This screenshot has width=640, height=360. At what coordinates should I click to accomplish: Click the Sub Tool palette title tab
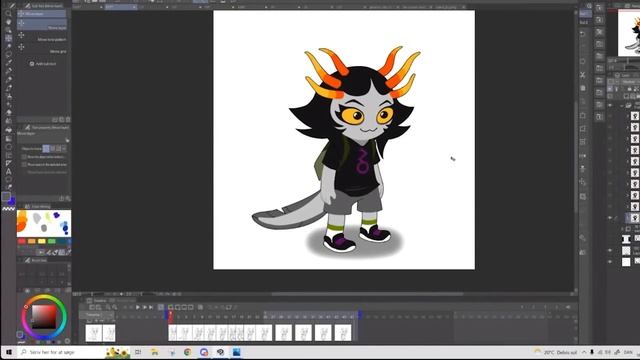(43, 6)
